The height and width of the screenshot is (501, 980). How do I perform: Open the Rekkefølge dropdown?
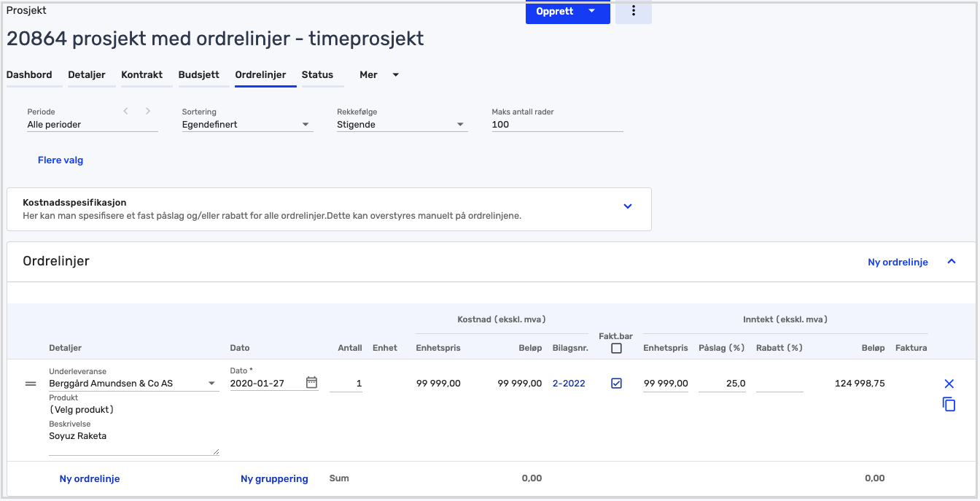(402, 125)
